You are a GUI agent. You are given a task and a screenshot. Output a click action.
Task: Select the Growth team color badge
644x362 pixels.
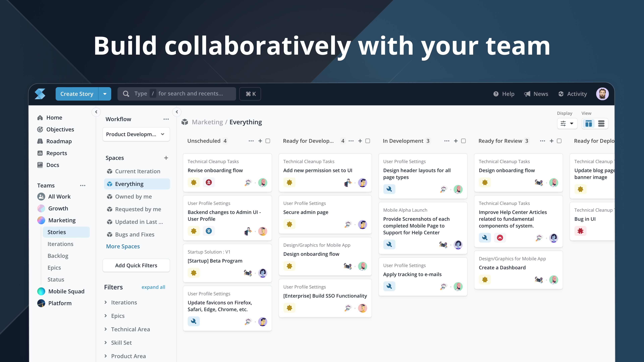point(41,208)
